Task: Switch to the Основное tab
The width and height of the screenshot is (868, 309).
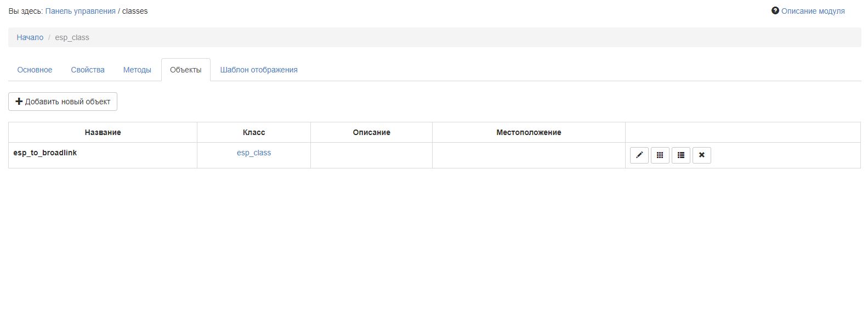Action: point(35,70)
